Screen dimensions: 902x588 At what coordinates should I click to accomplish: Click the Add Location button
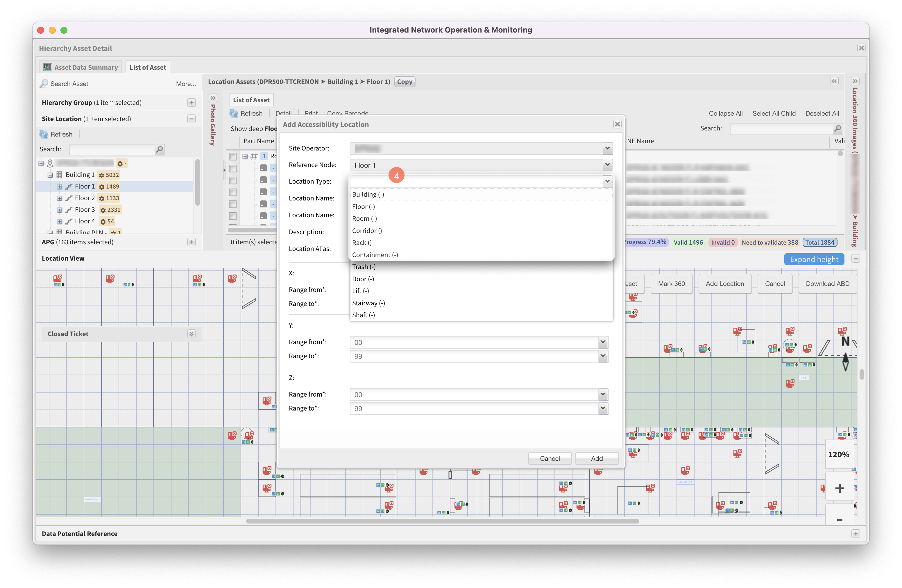tap(725, 284)
